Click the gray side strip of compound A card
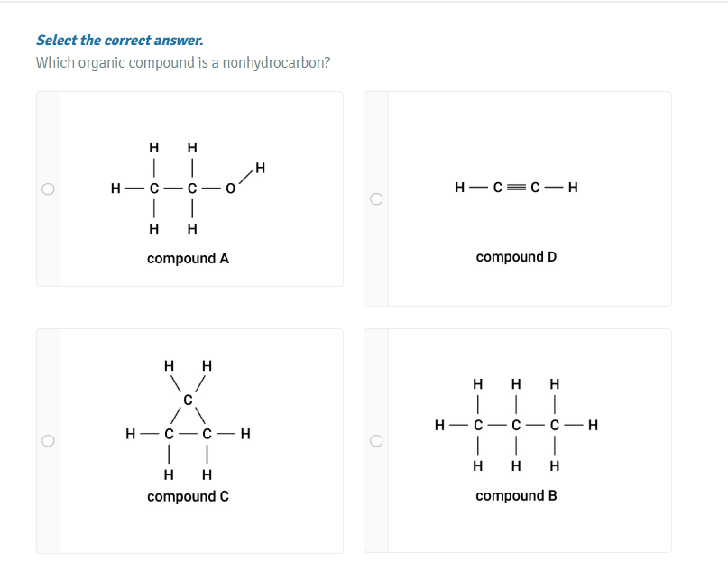 coord(49,189)
